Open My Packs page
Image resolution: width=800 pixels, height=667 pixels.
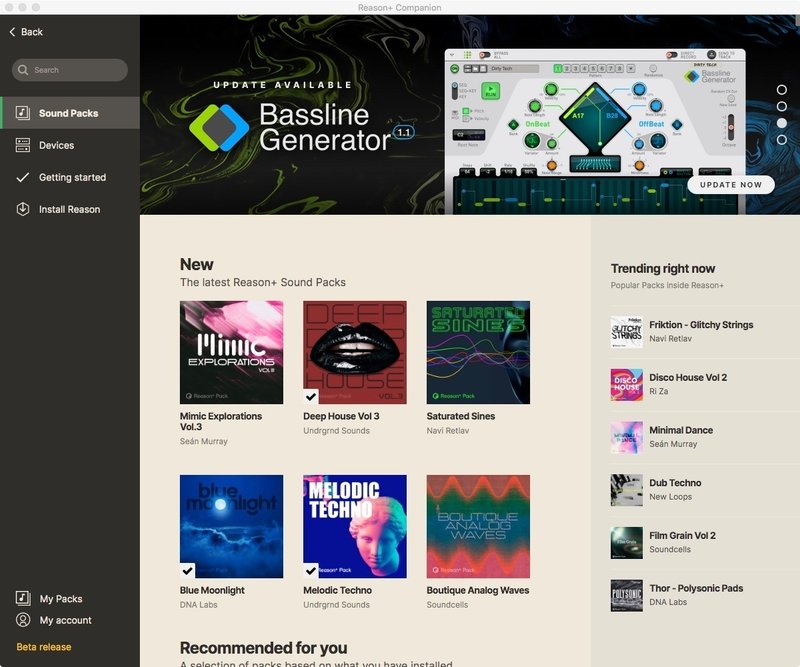coord(49,598)
